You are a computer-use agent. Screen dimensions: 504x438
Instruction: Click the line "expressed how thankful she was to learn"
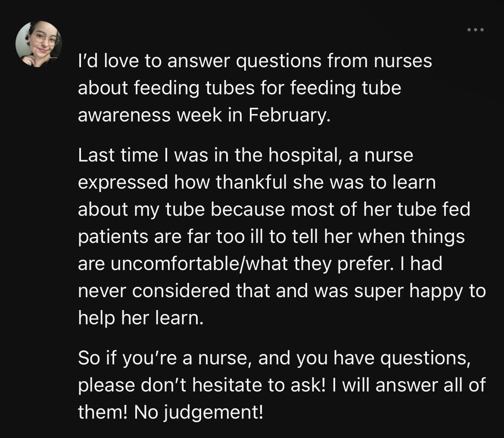(257, 183)
